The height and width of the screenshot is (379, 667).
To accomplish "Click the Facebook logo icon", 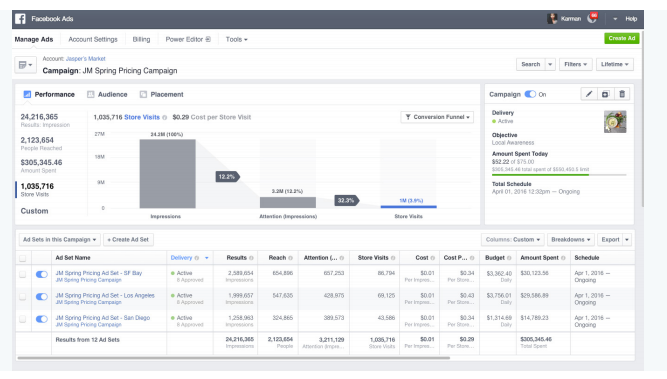I will coord(20,19).
